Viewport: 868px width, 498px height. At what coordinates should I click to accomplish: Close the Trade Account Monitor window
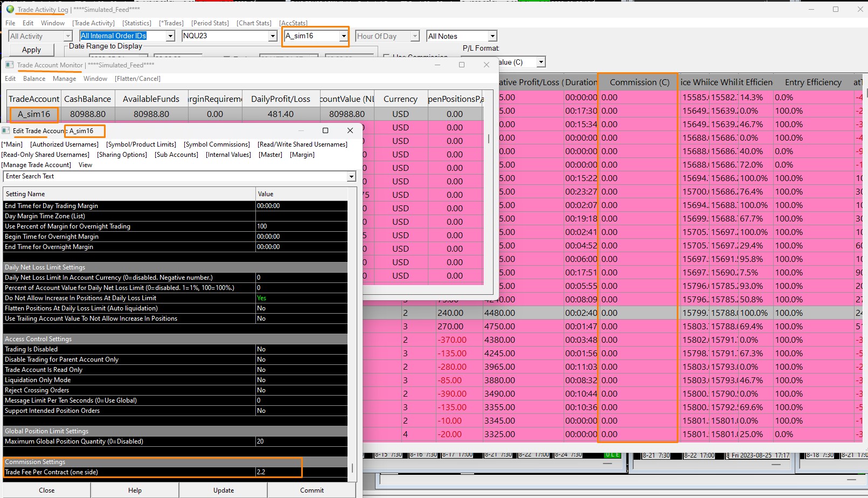(x=487, y=65)
